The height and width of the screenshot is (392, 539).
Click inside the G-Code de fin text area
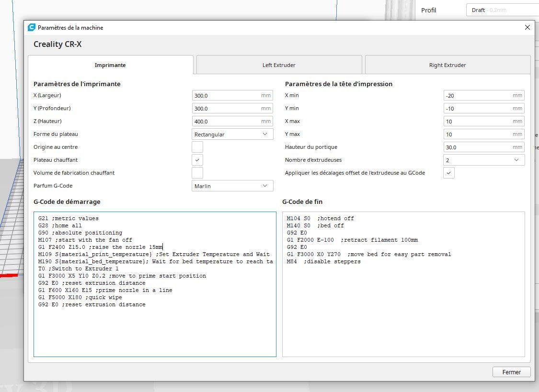pos(403,284)
